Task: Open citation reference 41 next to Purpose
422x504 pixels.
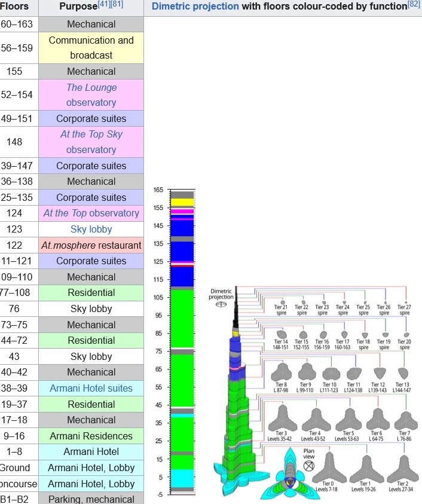Action: tap(105, 5)
